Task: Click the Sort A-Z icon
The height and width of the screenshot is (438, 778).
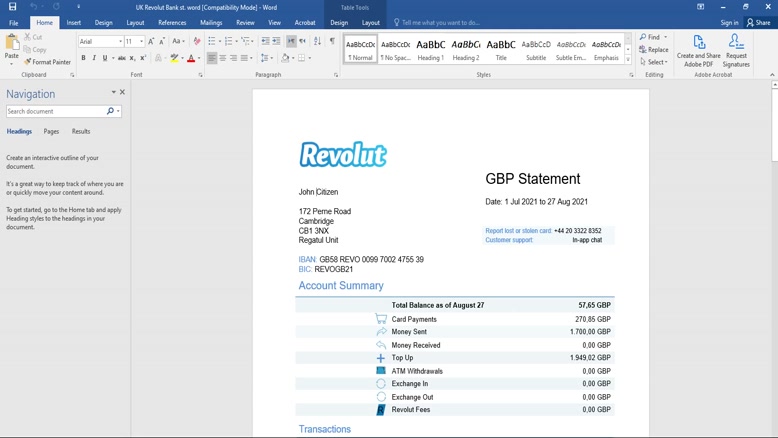Action: pos(318,41)
